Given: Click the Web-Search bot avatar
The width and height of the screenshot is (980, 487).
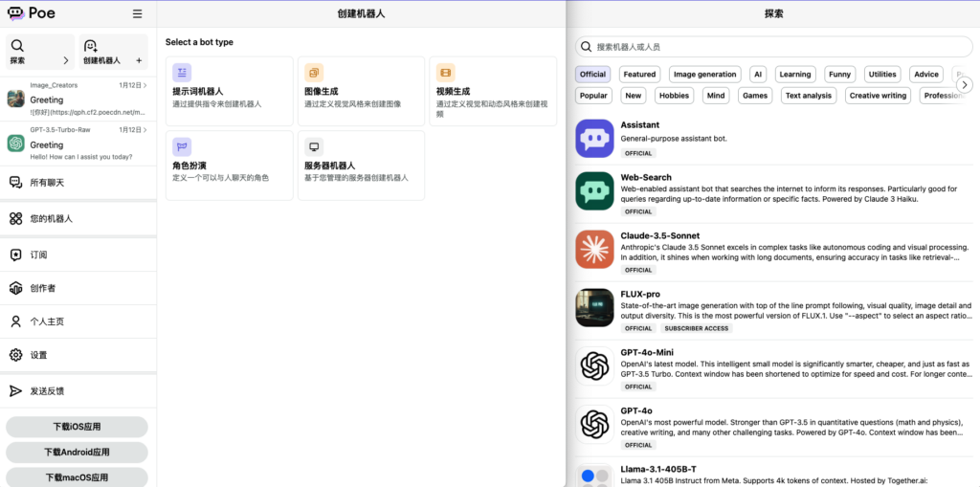Looking at the screenshot, I should 594,190.
